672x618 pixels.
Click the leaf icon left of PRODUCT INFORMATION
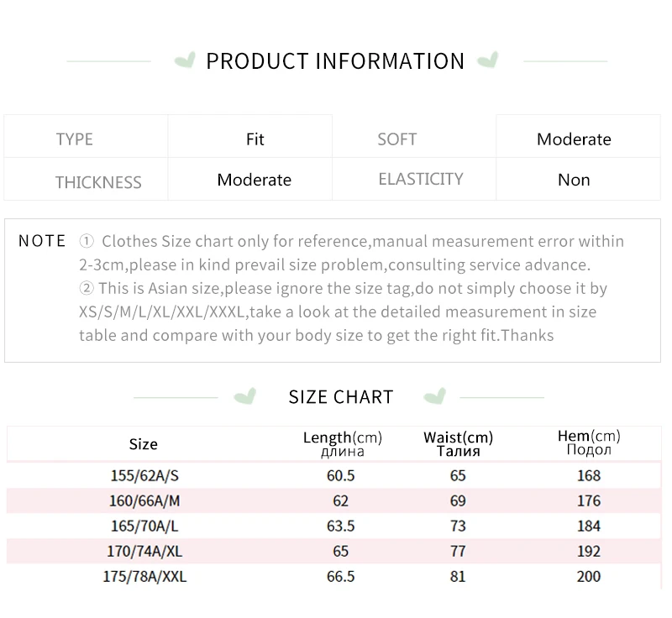[184, 60]
